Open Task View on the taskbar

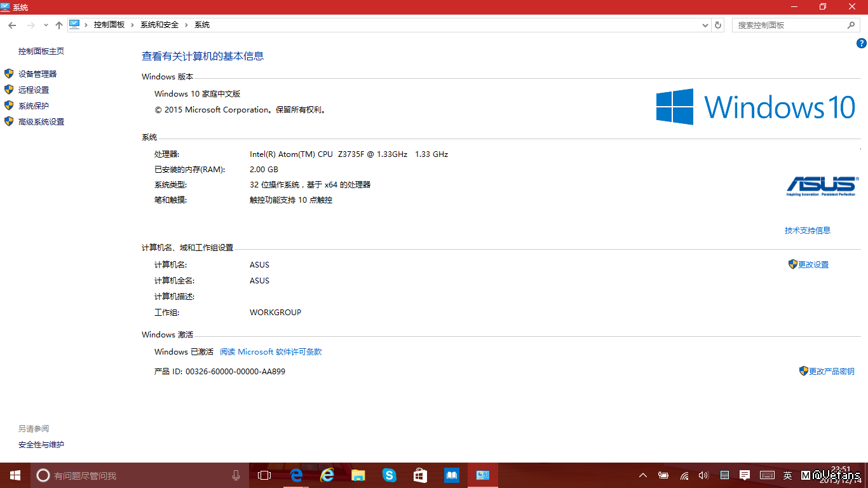click(264, 475)
